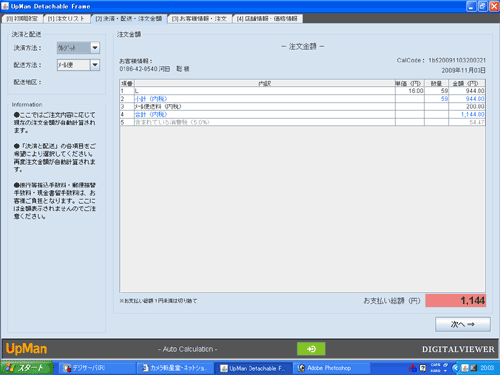Expand the delivery method dropdown arrow
500x375 pixels.
(95, 65)
